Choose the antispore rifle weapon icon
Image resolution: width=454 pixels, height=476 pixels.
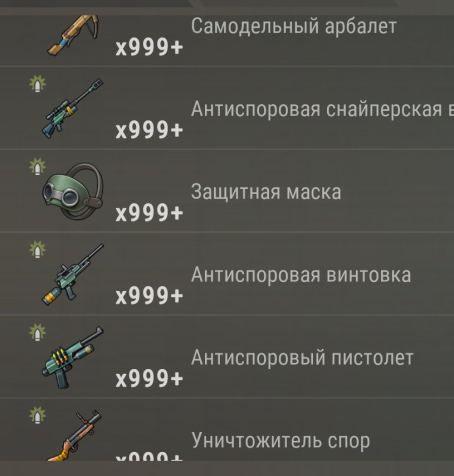point(73,274)
